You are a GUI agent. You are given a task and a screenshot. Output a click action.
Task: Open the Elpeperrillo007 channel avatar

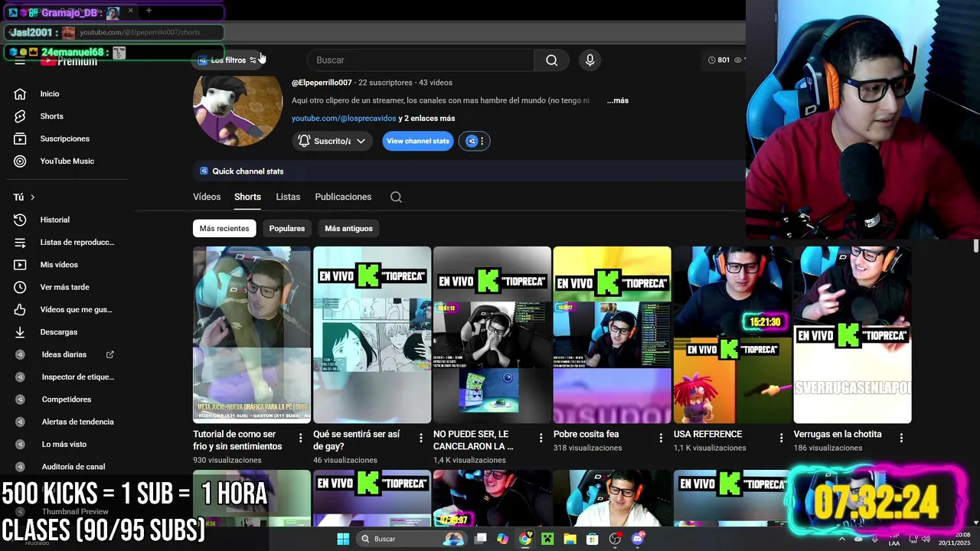(238, 109)
